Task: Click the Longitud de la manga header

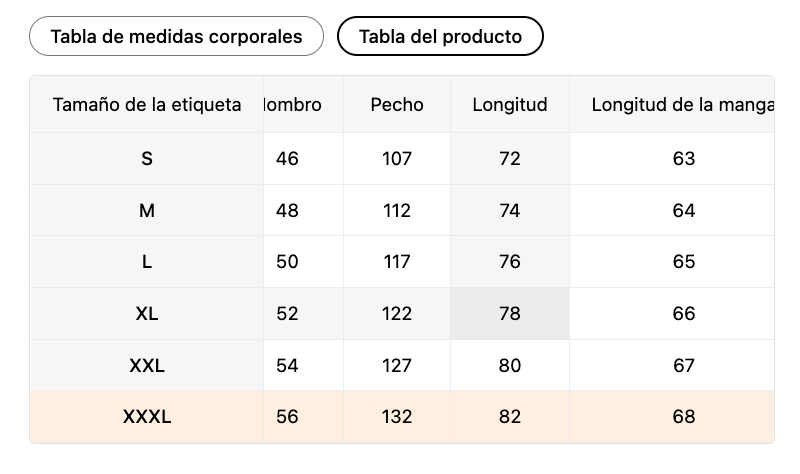Action: point(682,104)
